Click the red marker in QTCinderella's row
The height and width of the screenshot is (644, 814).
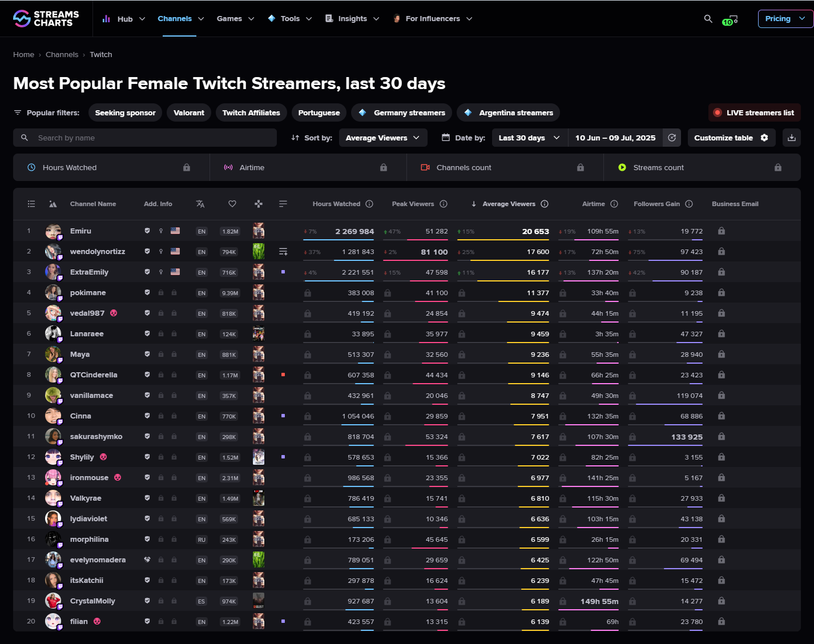283,375
